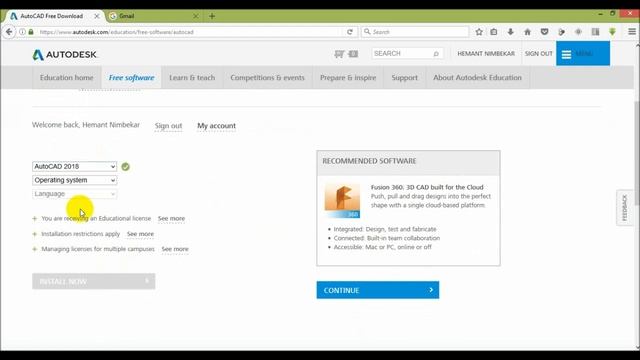
Task: See more about Installation restrictions
Action: 140,234
